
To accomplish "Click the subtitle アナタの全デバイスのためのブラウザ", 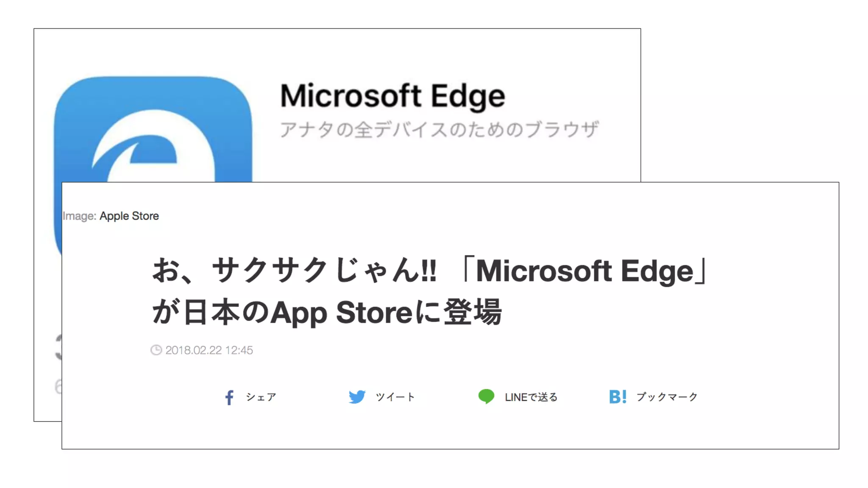I will pos(439,130).
